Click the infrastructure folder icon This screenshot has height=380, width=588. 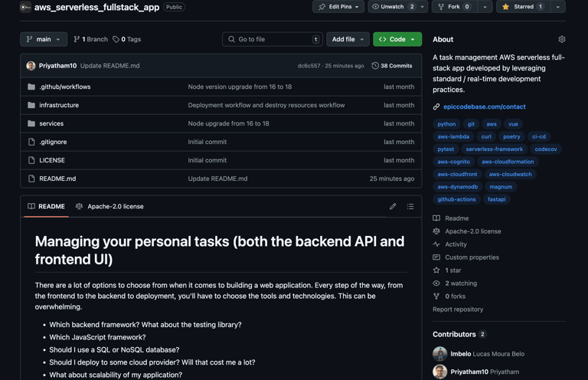point(31,105)
